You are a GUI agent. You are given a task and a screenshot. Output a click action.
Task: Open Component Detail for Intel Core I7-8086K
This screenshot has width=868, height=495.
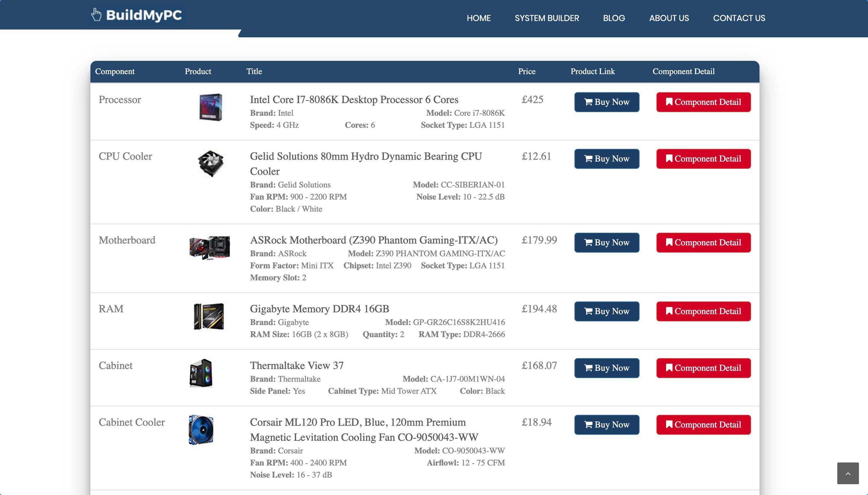pos(703,102)
